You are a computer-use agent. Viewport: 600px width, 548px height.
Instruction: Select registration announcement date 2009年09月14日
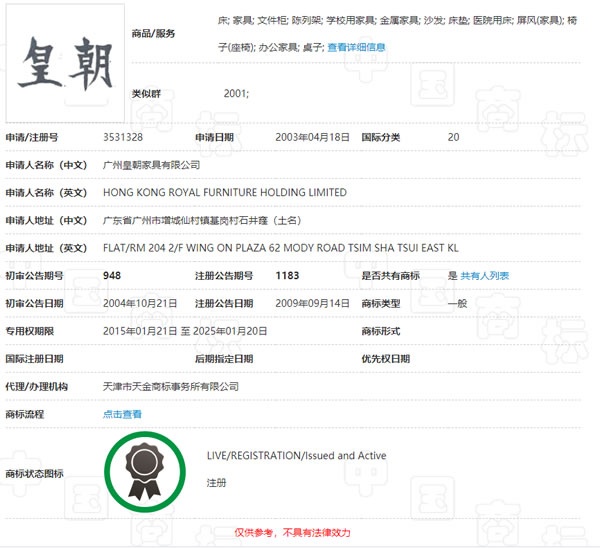312,303
